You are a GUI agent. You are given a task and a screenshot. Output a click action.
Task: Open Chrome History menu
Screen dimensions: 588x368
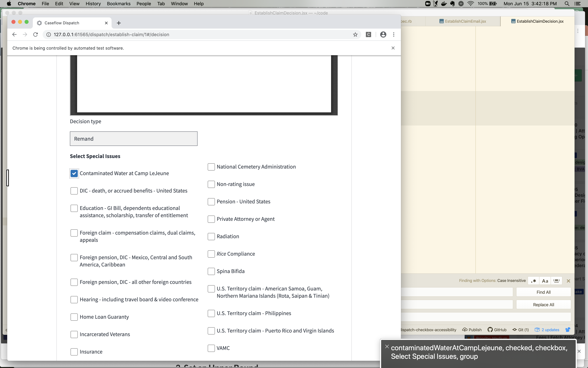(93, 4)
